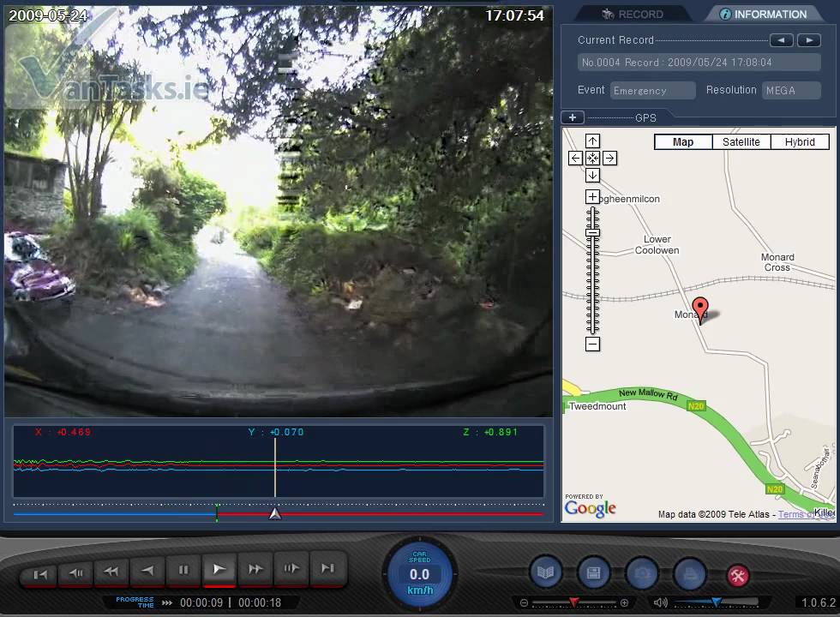This screenshot has height=617, width=840.
Task: Pan the map left
Action: pyautogui.click(x=575, y=158)
